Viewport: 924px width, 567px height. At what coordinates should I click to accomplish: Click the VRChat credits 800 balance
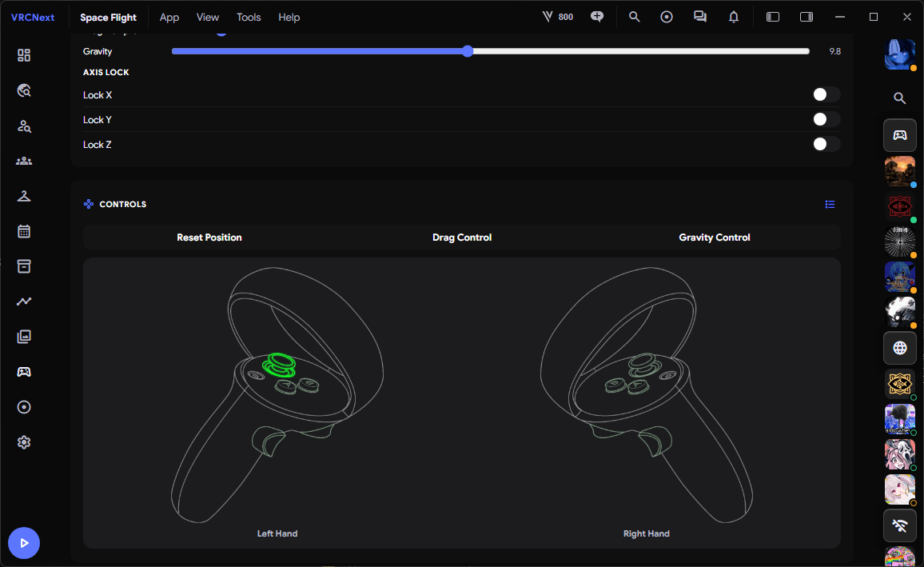(x=557, y=17)
